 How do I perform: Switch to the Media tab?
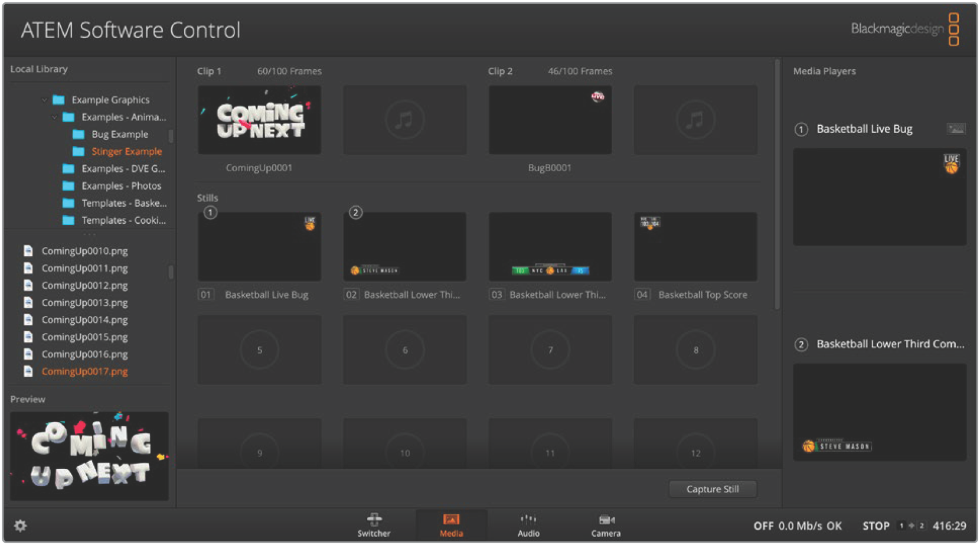452,526
